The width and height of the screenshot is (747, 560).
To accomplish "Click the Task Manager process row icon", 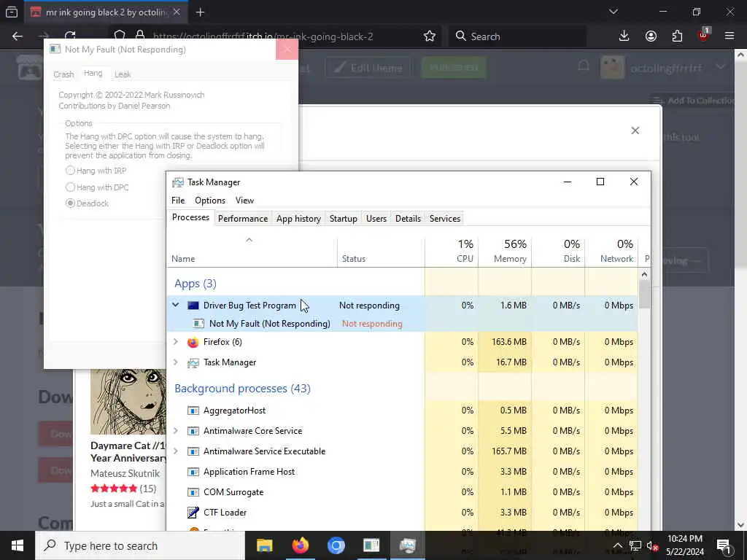I will pos(193,362).
